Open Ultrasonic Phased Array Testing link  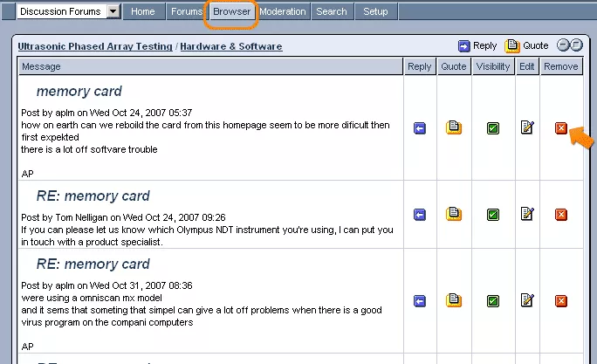click(95, 46)
